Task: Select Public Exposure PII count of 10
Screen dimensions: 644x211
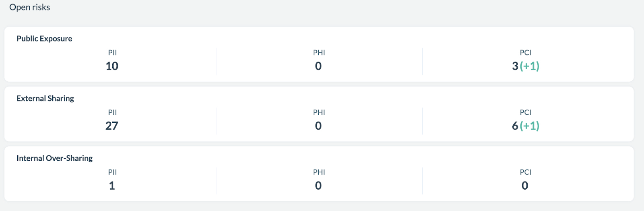Action: click(x=112, y=66)
